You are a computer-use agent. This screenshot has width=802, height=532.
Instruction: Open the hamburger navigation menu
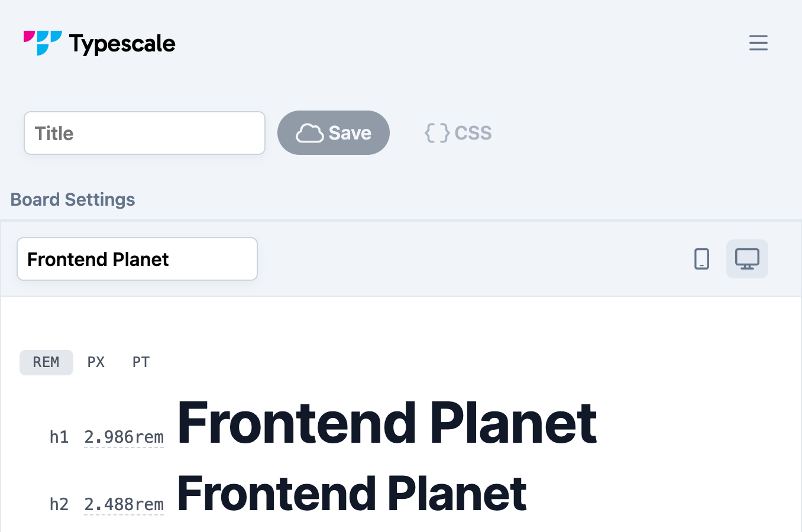click(758, 43)
